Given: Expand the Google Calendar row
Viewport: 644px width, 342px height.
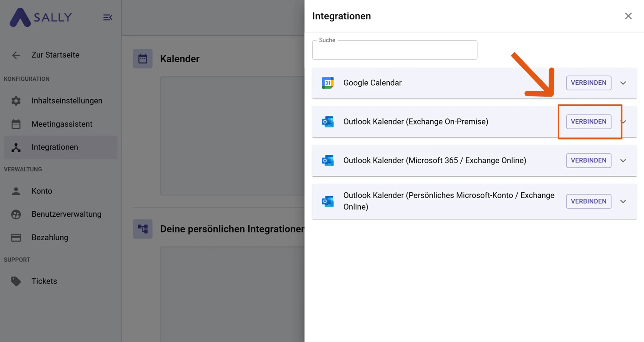Looking at the screenshot, I should 623,83.
